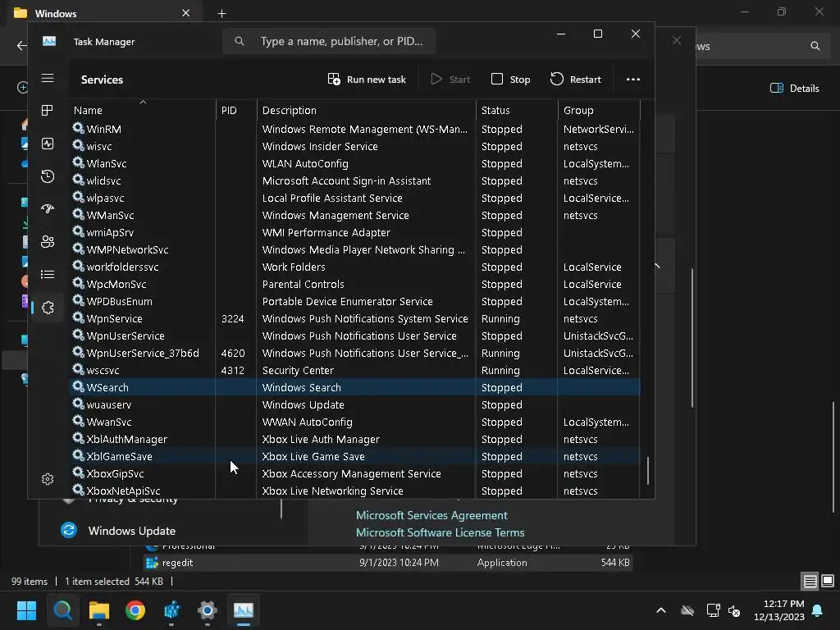Sort services by Status column
840x630 pixels.
[x=517, y=111]
